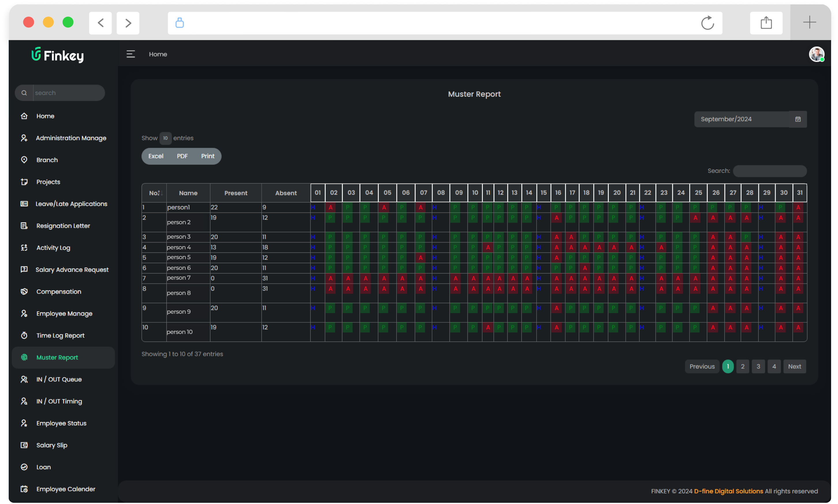Click the hamburger menu toggle icon
838x504 pixels.
(x=131, y=54)
